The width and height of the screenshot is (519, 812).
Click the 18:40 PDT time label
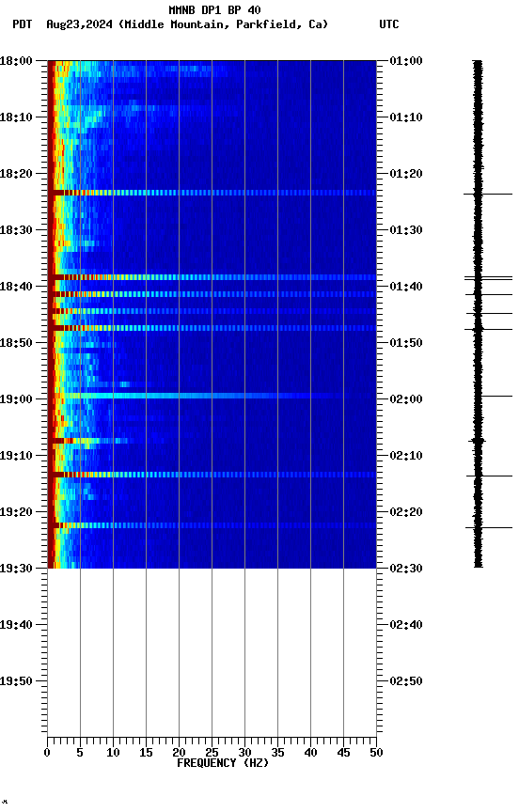tap(16, 287)
